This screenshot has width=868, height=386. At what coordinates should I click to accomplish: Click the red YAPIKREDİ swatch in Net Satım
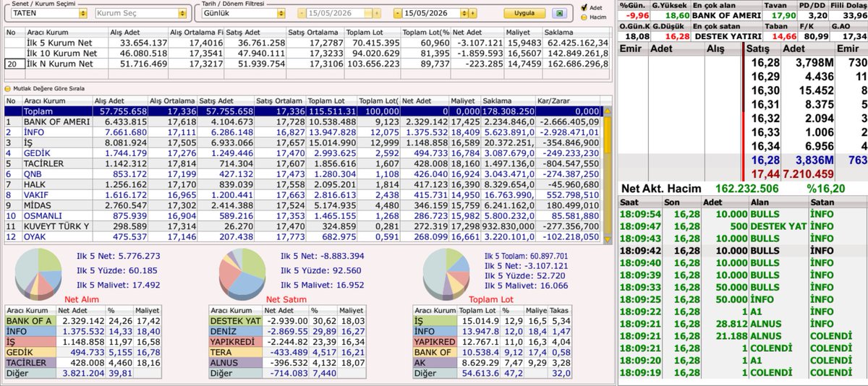pos(234,342)
